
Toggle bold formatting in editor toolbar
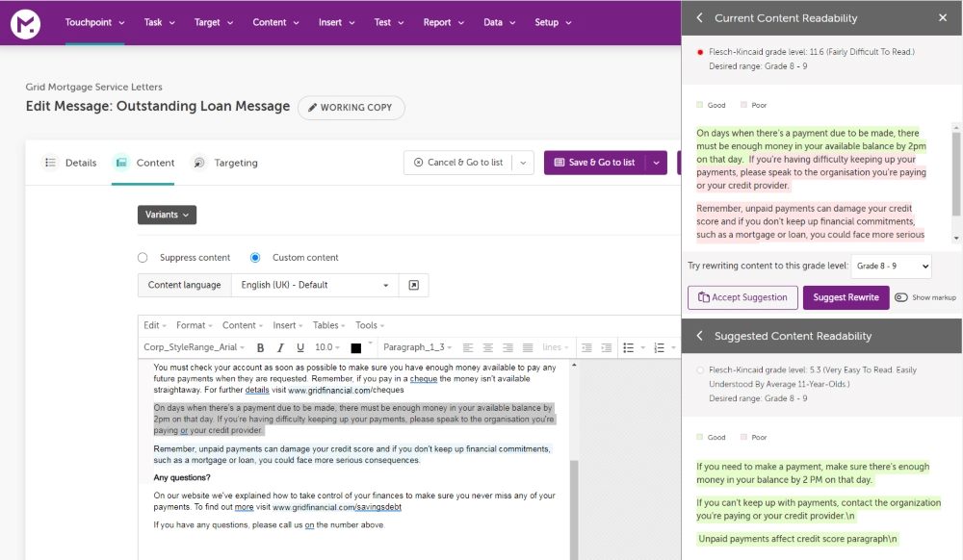(x=260, y=347)
